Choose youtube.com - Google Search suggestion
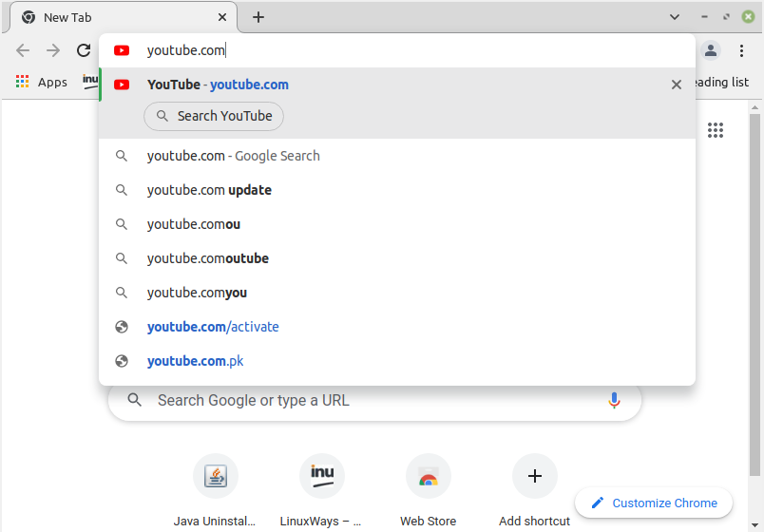Screen dimensions: 764x532 click(397, 156)
